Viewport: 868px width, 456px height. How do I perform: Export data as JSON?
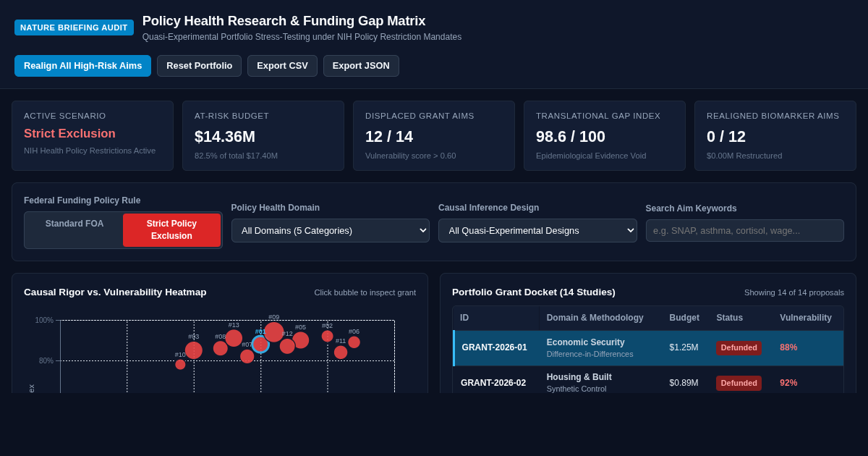pyautogui.click(x=361, y=66)
